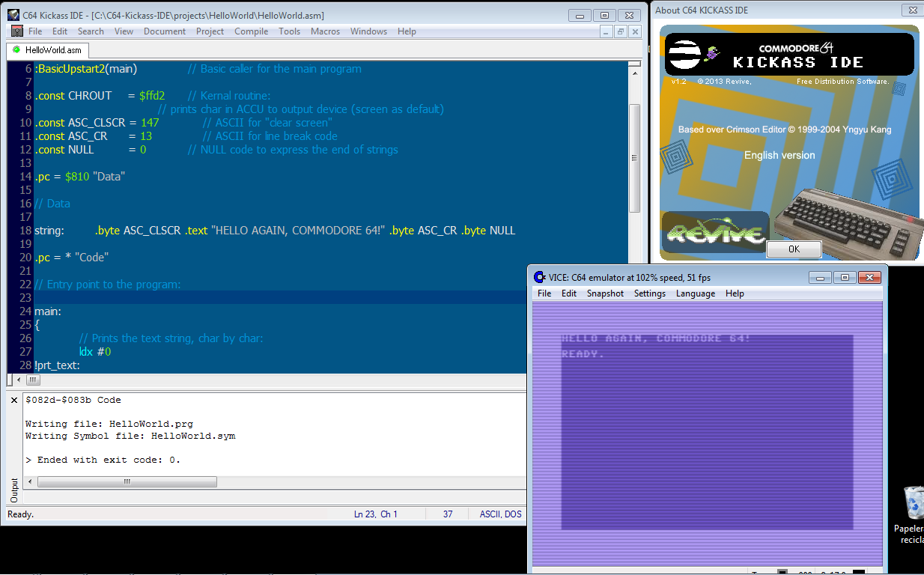
Task: Click the Kickass IDE title bar app icon
Action: (x=13, y=15)
